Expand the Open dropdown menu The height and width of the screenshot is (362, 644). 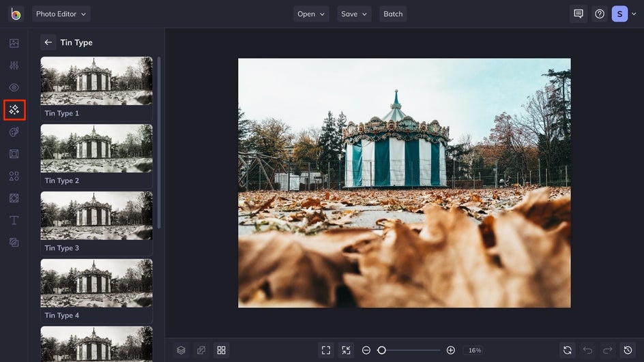click(311, 14)
